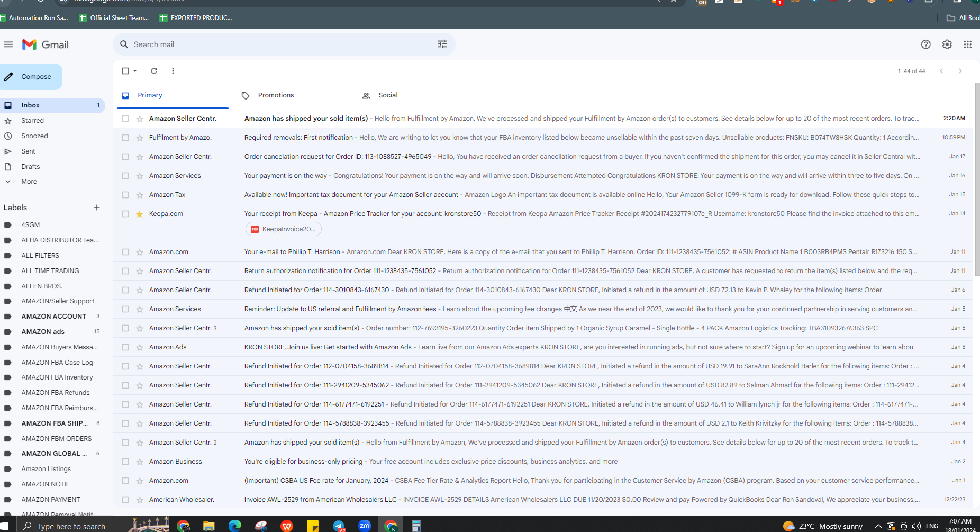Viewport: 980px width, 532px height.
Task: Switch to the Promotions tab
Action: click(x=276, y=95)
